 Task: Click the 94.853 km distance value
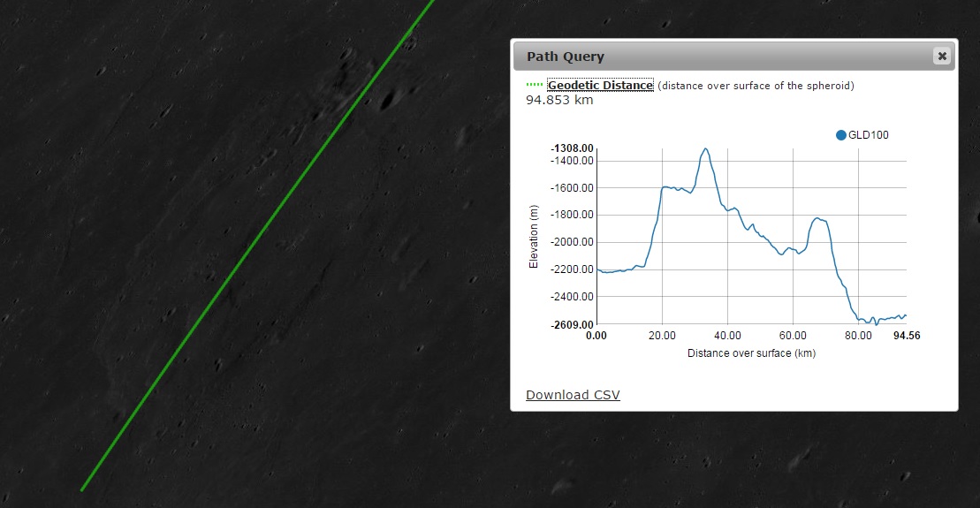click(x=559, y=100)
